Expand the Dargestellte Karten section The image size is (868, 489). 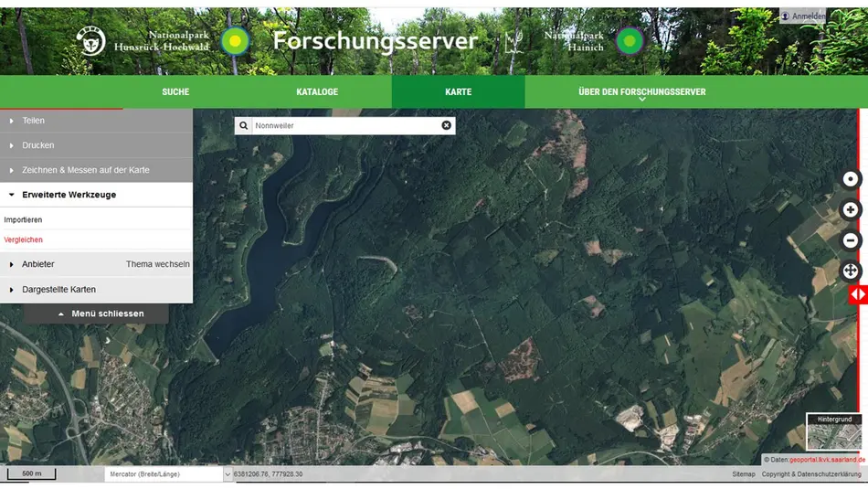pyautogui.click(x=96, y=290)
